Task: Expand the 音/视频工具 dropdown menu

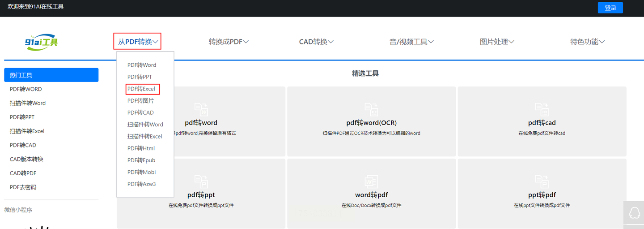Action: point(411,42)
